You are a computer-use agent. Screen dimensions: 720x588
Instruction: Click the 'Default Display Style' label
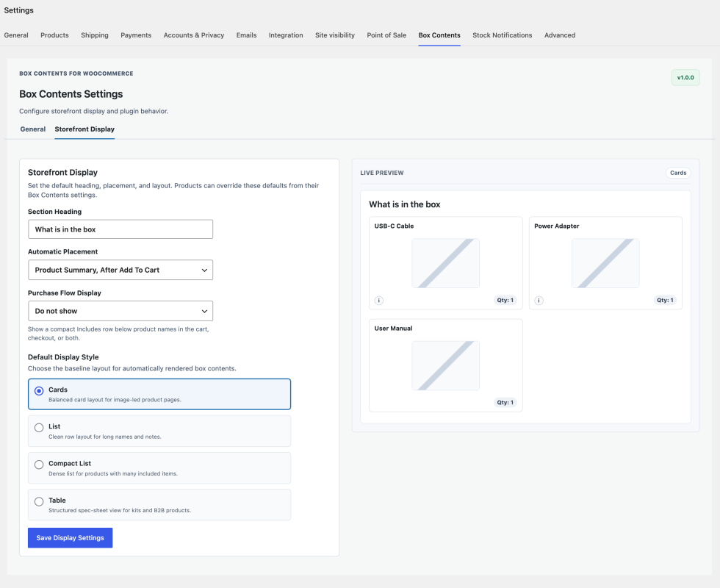[63, 357]
